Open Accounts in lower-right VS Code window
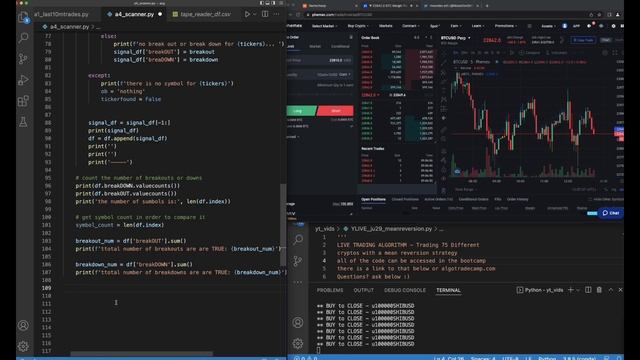Screen dimensions: 640x360 [x=298, y=322]
